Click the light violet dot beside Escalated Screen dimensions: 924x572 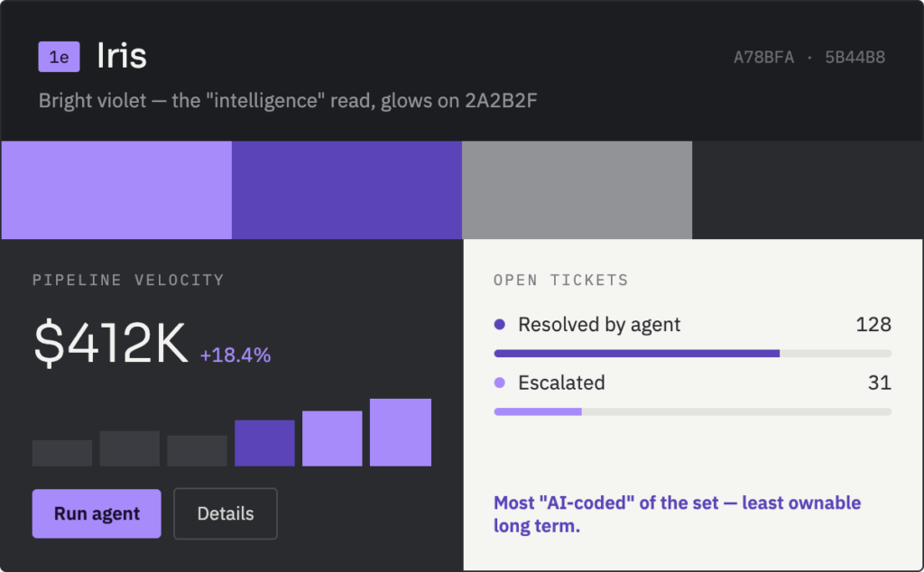point(500,383)
